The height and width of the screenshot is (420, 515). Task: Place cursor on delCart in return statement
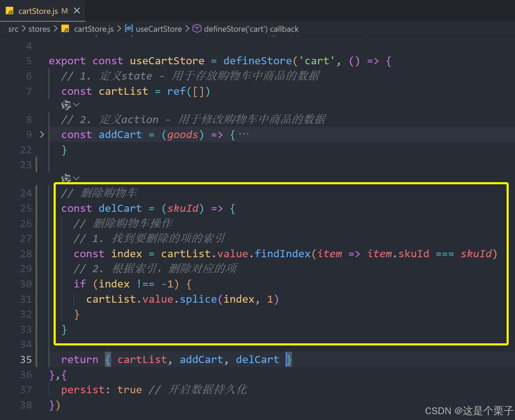(257, 360)
